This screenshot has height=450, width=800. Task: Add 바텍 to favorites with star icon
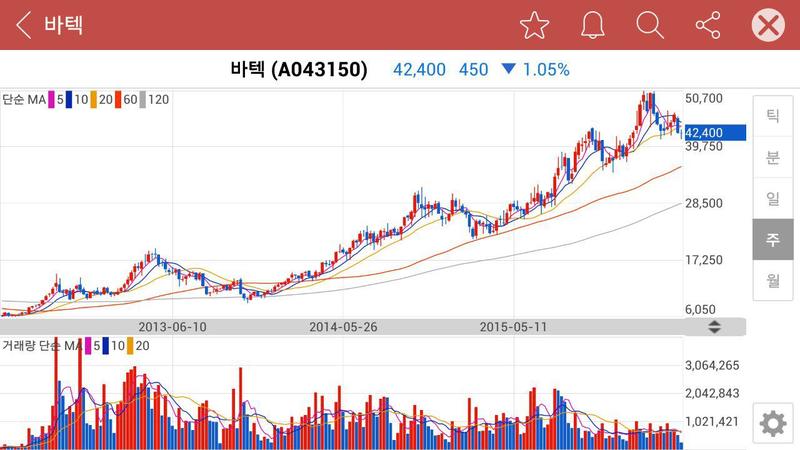[534, 25]
